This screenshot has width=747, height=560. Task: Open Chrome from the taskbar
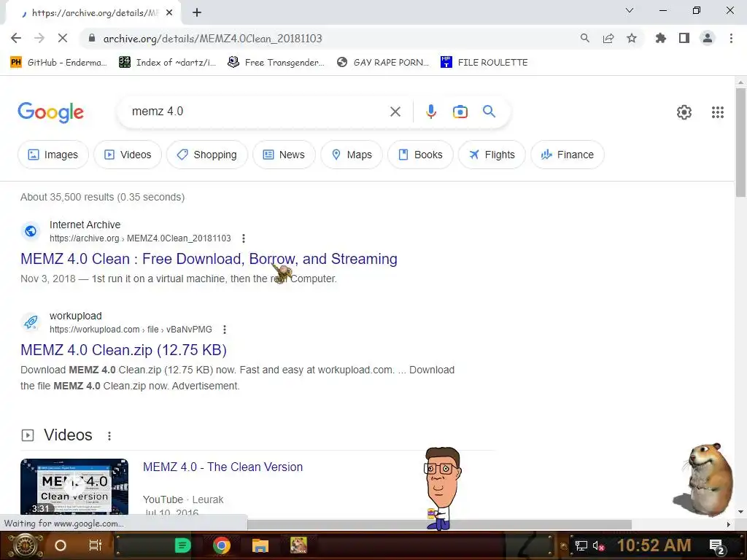pos(222,545)
